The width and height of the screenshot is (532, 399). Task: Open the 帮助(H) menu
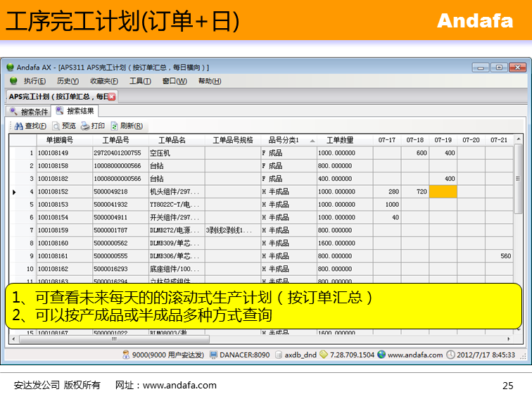[x=209, y=81]
